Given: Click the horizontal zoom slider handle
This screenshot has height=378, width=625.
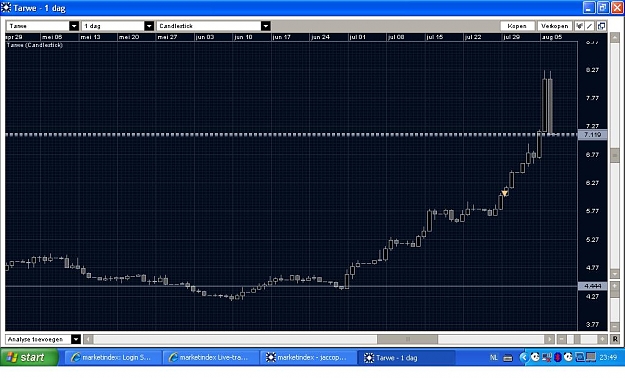Looking at the screenshot, I should [577, 339].
